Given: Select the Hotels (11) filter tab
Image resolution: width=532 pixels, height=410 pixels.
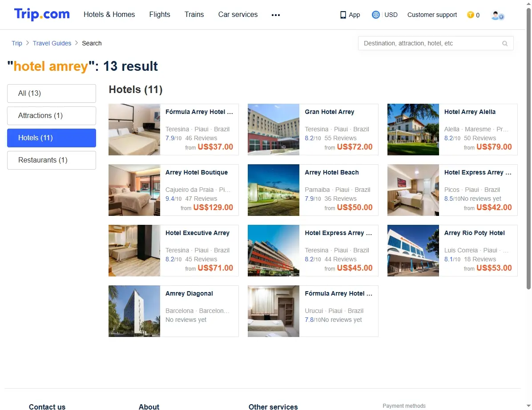Looking at the screenshot, I should tap(52, 138).
